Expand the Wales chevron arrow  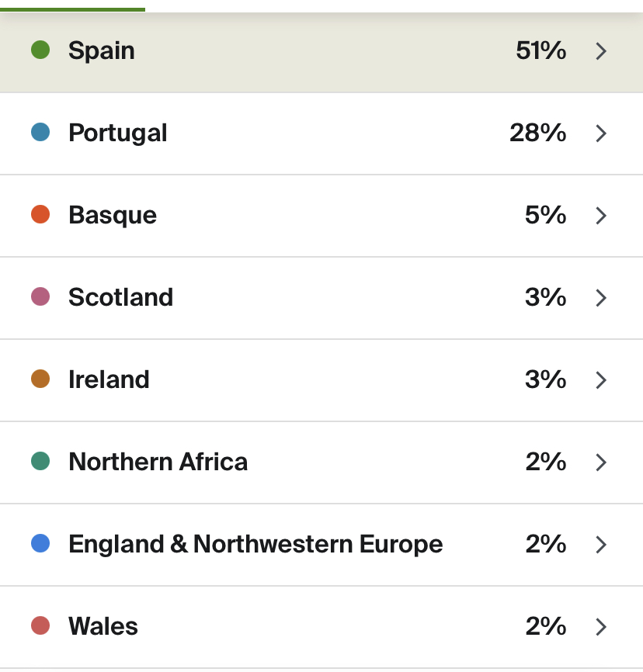click(x=601, y=627)
